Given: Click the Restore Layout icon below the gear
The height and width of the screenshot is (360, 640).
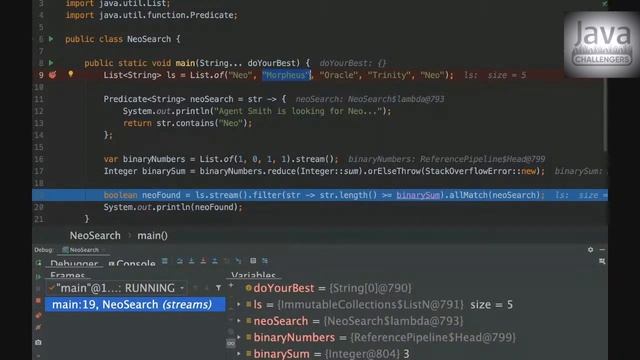Looking at the screenshot, I should 602,261.
